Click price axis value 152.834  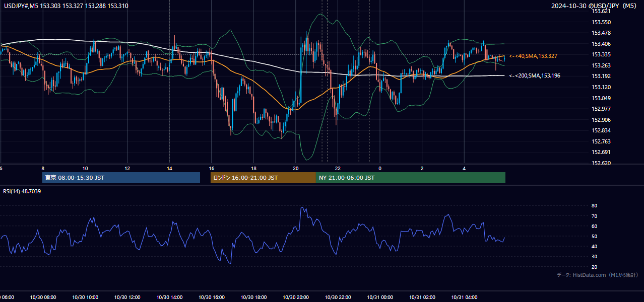(x=600, y=130)
